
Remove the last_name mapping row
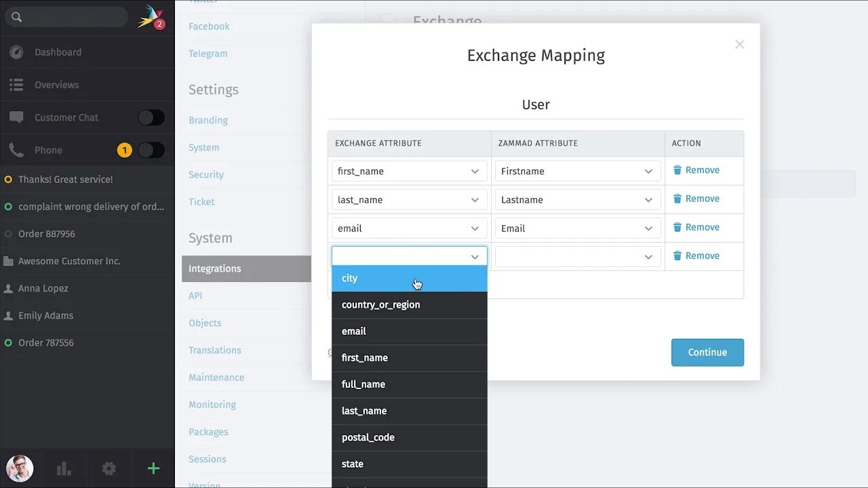[x=696, y=199]
